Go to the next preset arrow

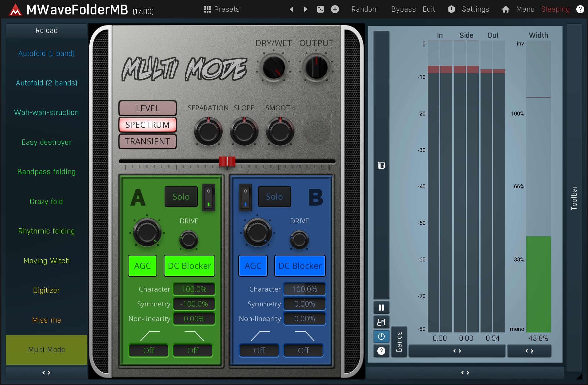point(306,9)
